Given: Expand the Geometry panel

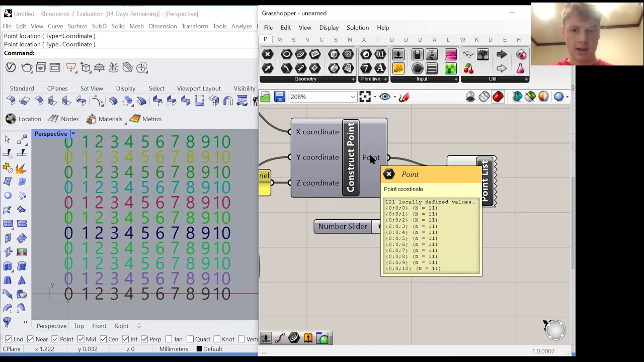Looking at the screenshot, I should tap(353, 79).
